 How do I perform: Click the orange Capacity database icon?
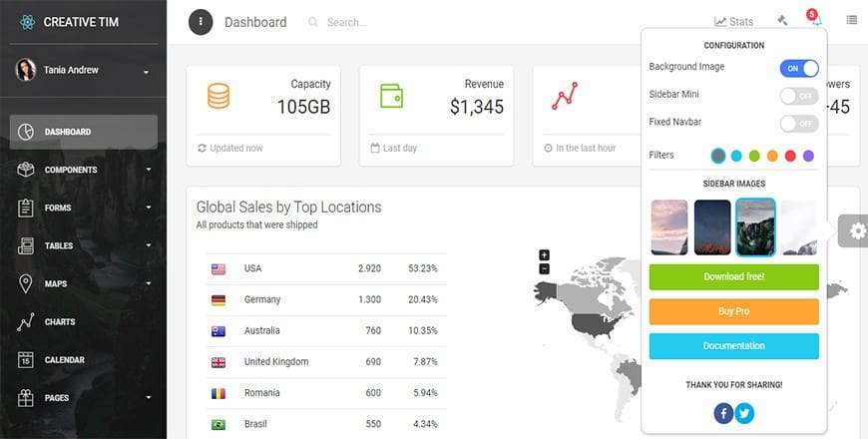coord(218,96)
